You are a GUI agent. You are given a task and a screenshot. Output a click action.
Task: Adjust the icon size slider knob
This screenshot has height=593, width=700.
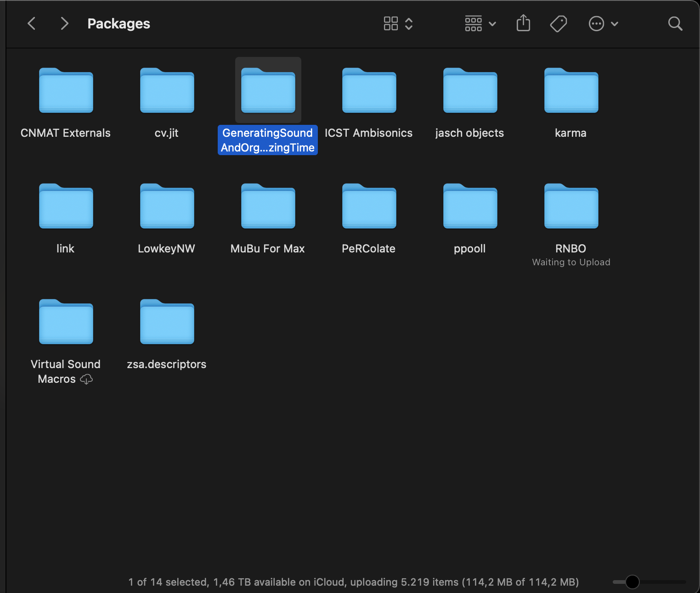[x=632, y=582]
